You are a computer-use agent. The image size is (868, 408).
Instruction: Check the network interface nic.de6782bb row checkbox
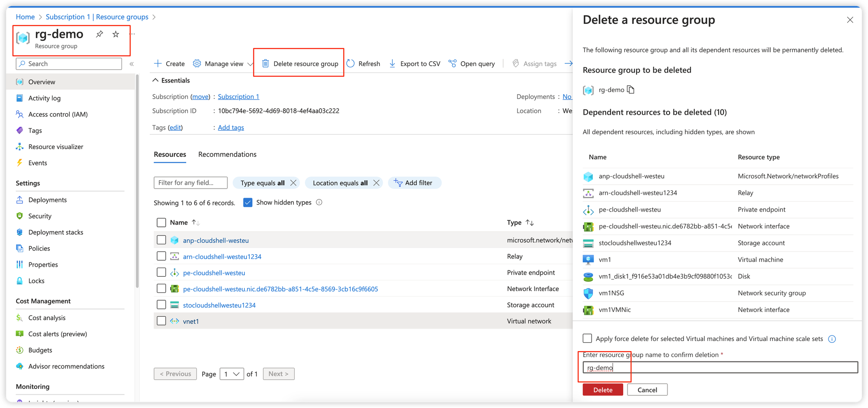(161, 289)
